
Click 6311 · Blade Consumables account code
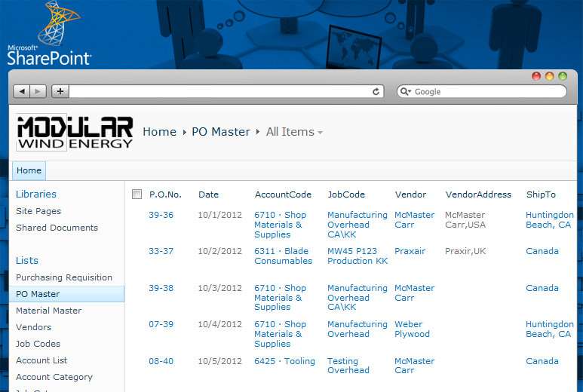(284, 256)
